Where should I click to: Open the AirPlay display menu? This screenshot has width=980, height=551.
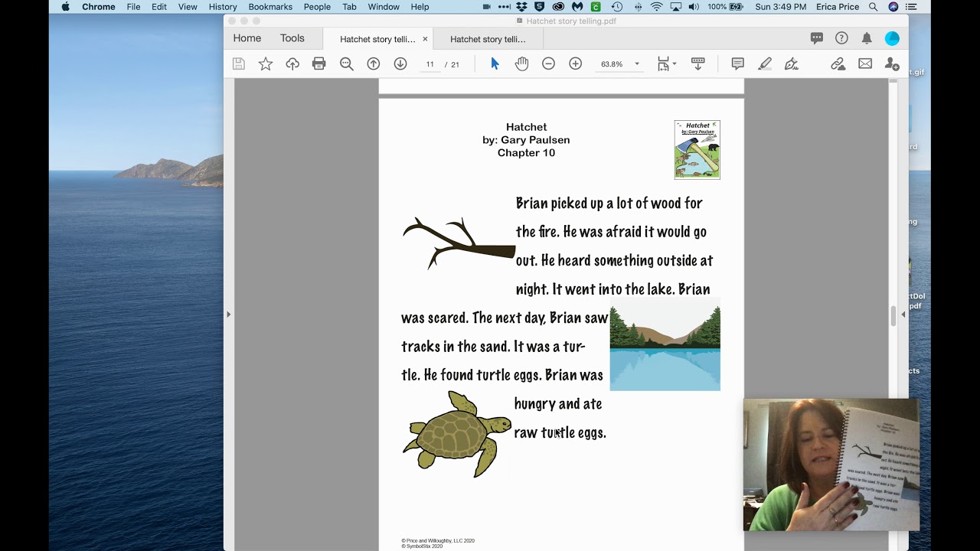point(675,7)
